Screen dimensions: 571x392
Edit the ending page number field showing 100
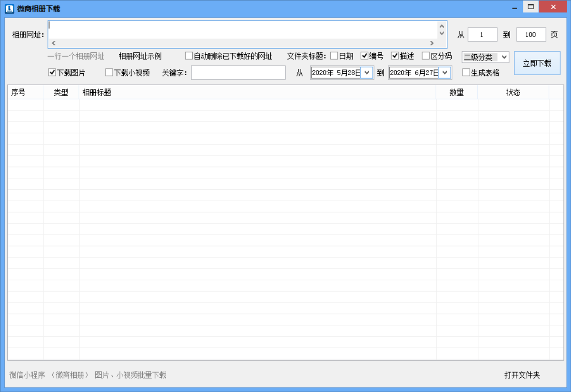[x=531, y=35]
